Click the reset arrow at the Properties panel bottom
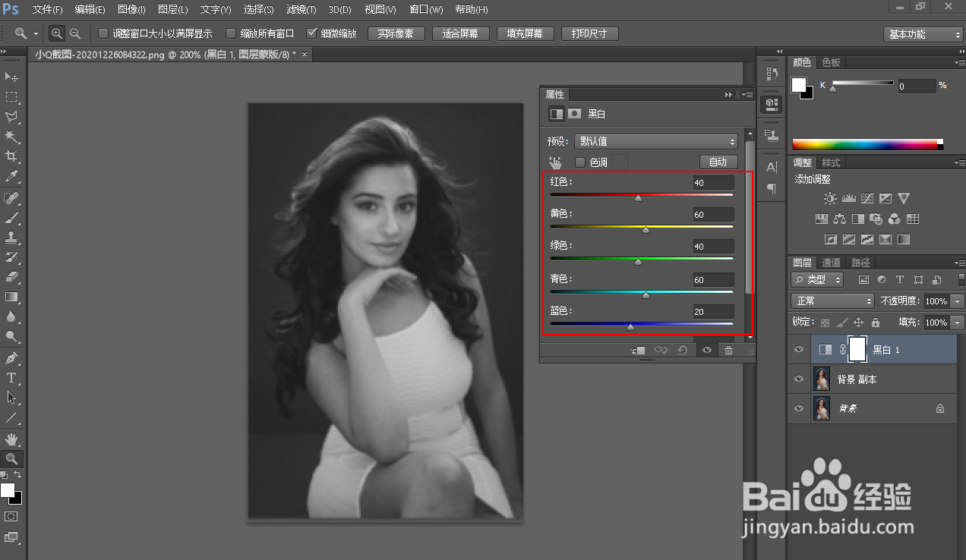The image size is (966, 560). coord(681,350)
